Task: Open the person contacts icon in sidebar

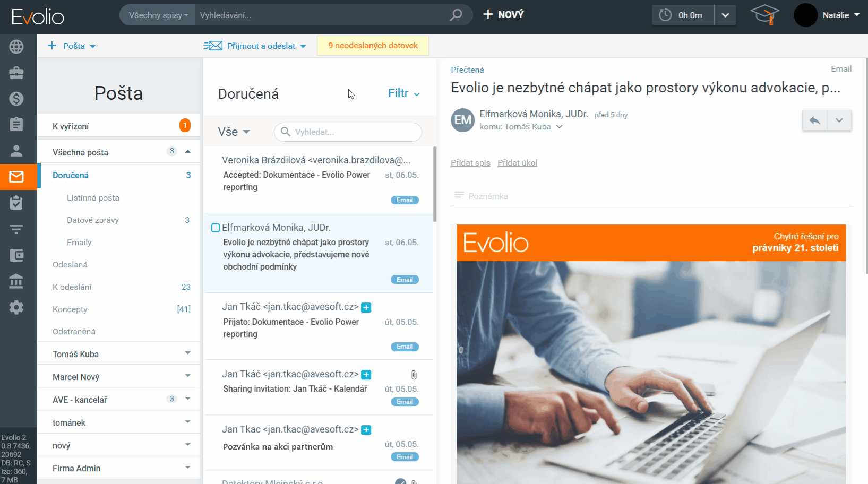Action: tap(16, 151)
